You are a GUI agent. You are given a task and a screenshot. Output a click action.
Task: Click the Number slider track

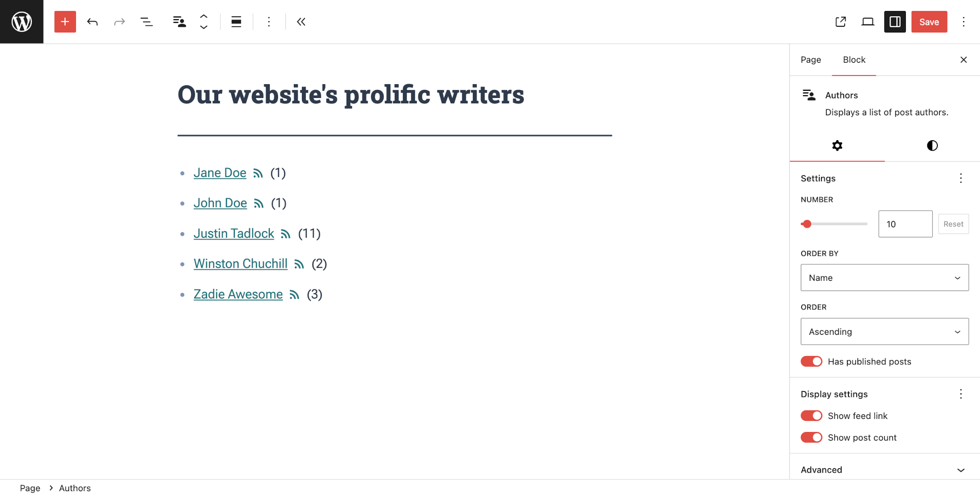pyautogui.click(x=837, y=224)
